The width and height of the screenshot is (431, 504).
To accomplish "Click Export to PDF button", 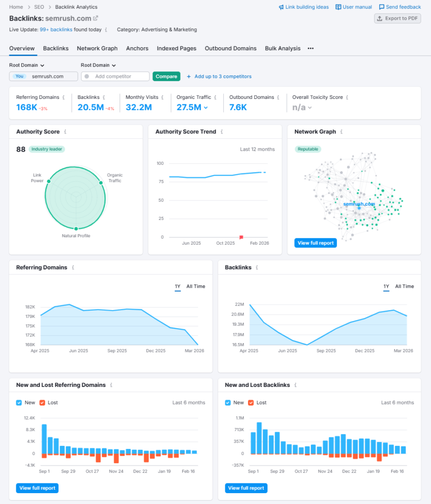I will tap(398, 19).
